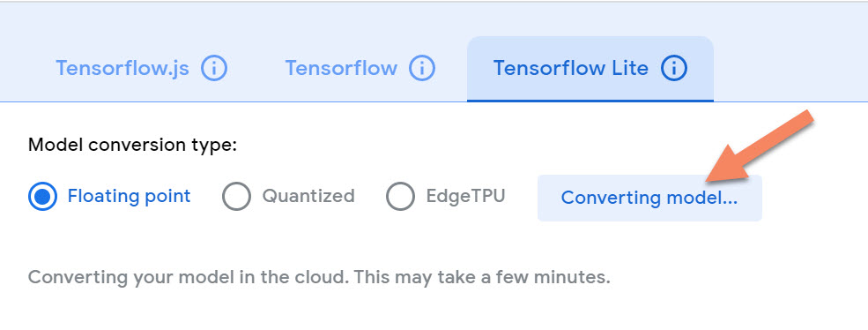Click the cloud conversion status message
Screen dimensions: 868x330
319,277
